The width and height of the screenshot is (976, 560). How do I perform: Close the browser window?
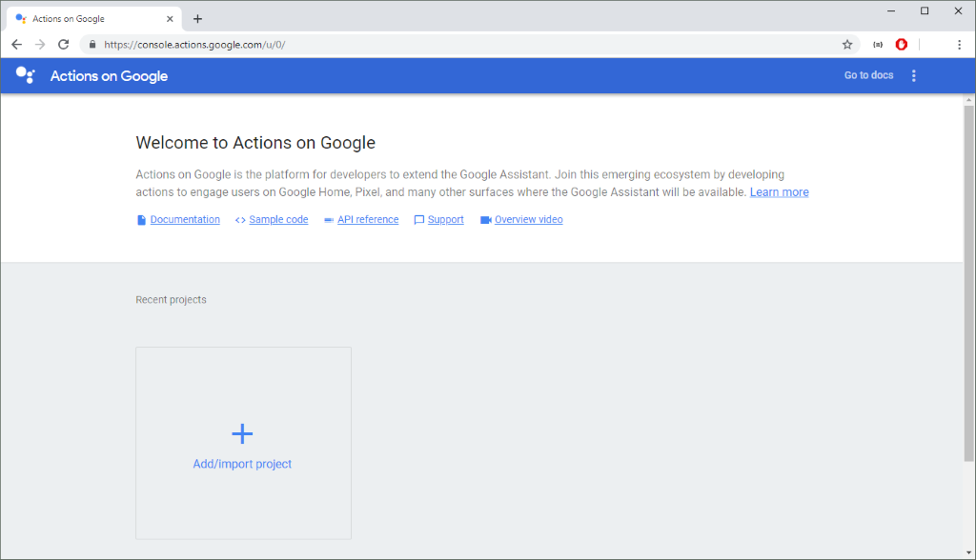point(959,10)
